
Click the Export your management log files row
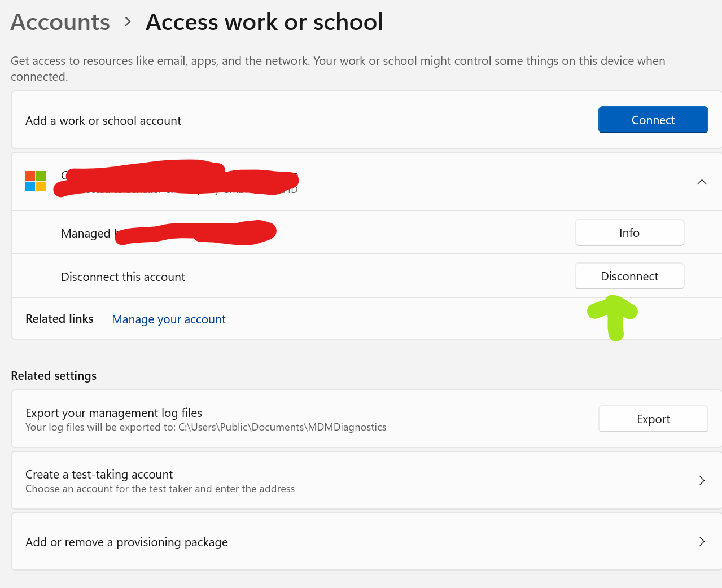point(282,419)
